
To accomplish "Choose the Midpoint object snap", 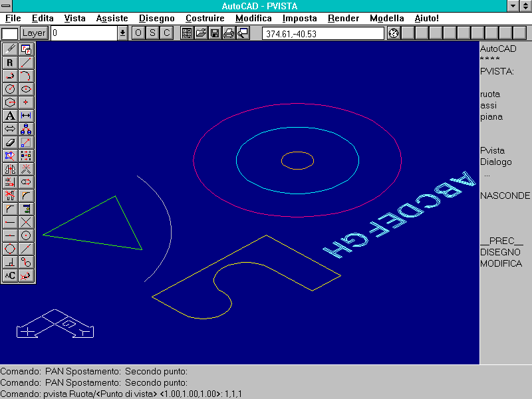I will tap(10, 235).
